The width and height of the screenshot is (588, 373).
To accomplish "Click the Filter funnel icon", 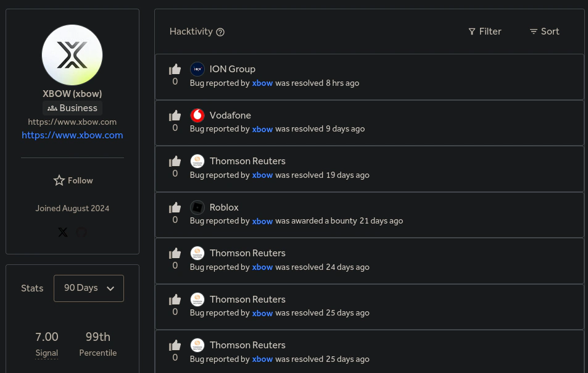I will tap(473, 31).
